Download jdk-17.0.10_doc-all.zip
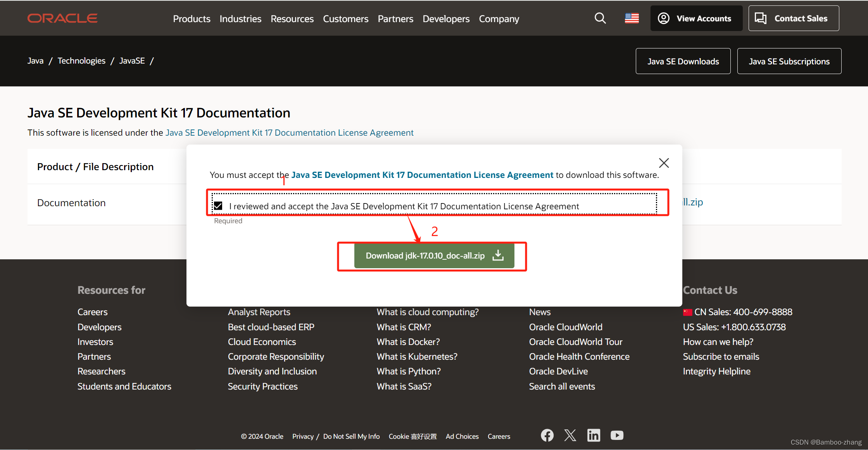The height and width of the screenshot is (450, 868). (434, 256)
